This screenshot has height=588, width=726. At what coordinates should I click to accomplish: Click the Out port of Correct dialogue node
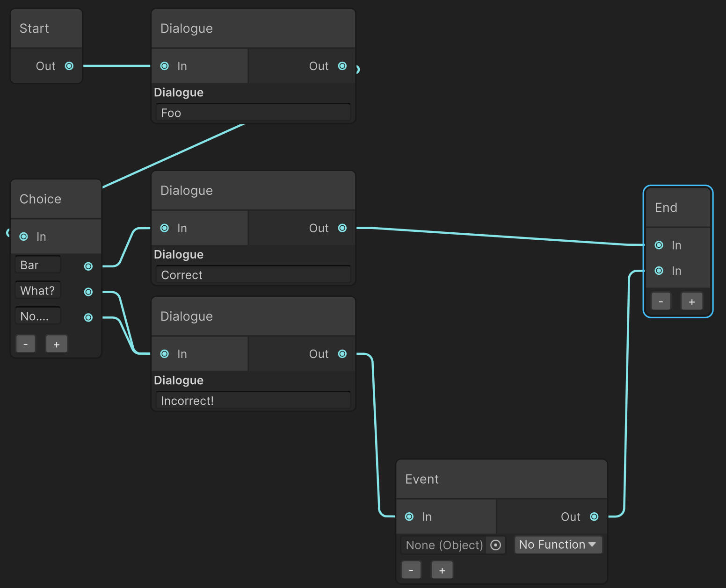pyautogui.click(x=342, y=228)
